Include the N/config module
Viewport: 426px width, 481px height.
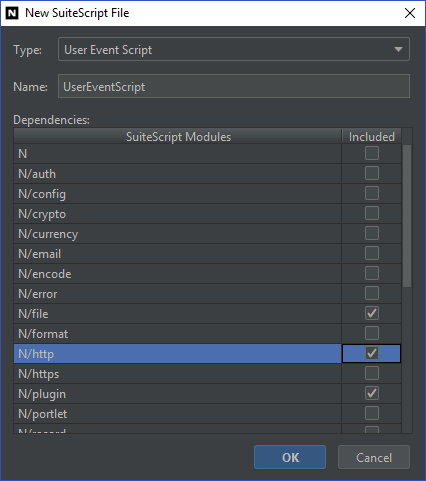coord(372,193)
